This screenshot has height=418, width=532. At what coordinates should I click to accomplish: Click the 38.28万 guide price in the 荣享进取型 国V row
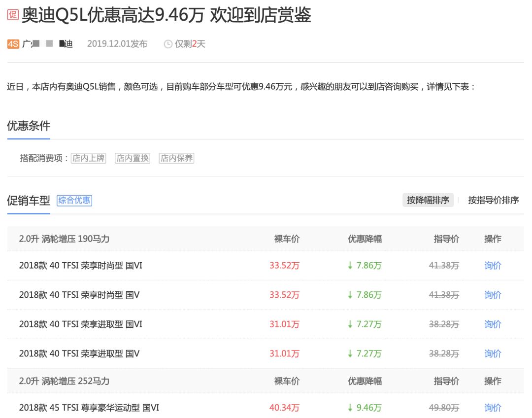click(444, 353)
